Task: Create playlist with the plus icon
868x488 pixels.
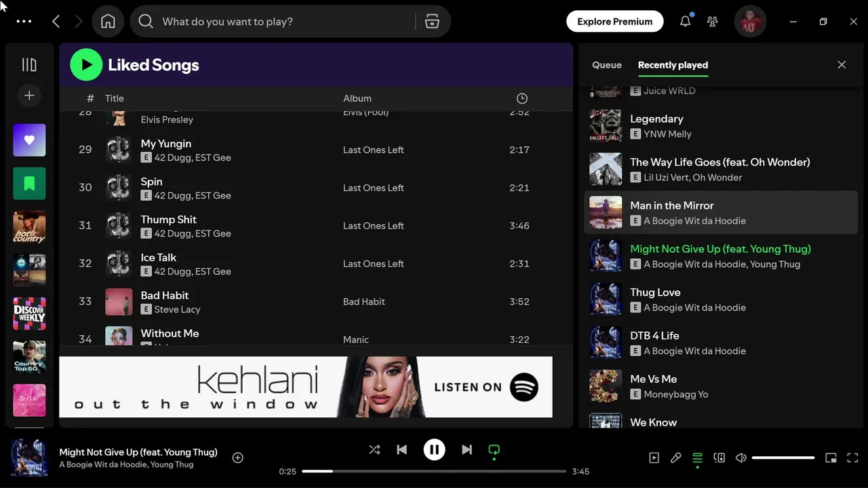Action: click(29, 96)
